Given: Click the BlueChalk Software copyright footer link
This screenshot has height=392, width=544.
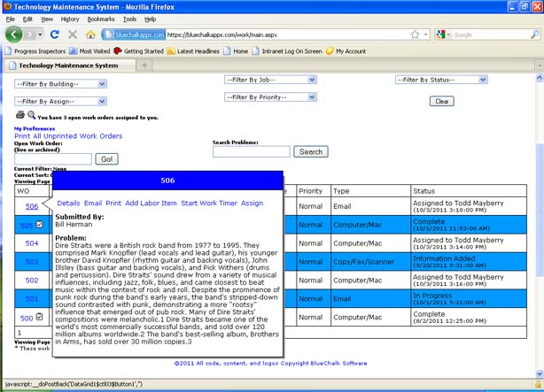Looking at the screenshot, I should click(x=270, y=363).
